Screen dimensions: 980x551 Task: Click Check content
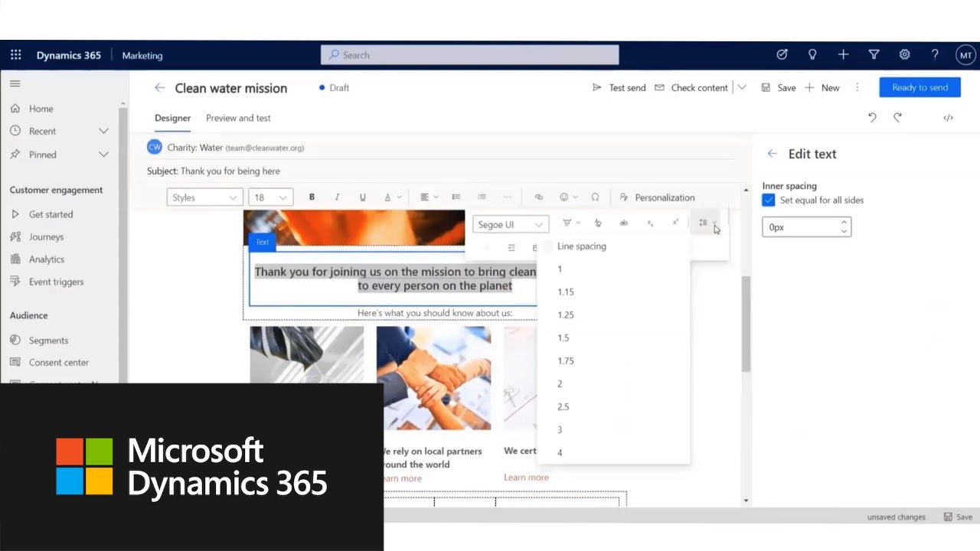(691, 88)
